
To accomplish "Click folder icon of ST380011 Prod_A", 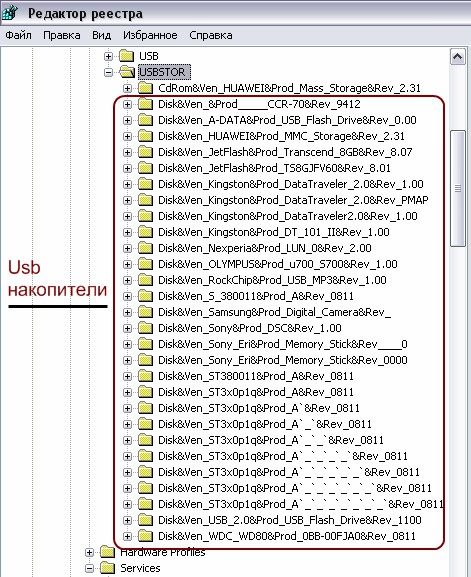I will (146, 376).
